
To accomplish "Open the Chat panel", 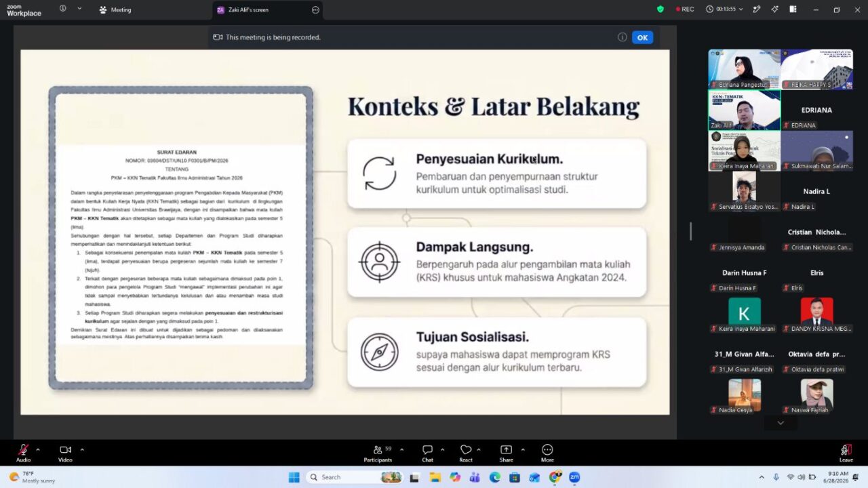I will click(427, 452).
